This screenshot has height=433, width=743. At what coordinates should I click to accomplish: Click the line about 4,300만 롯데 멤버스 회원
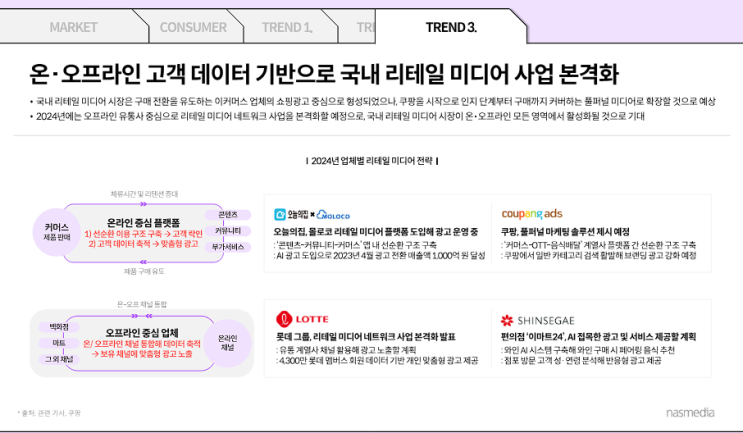point(377,361)
